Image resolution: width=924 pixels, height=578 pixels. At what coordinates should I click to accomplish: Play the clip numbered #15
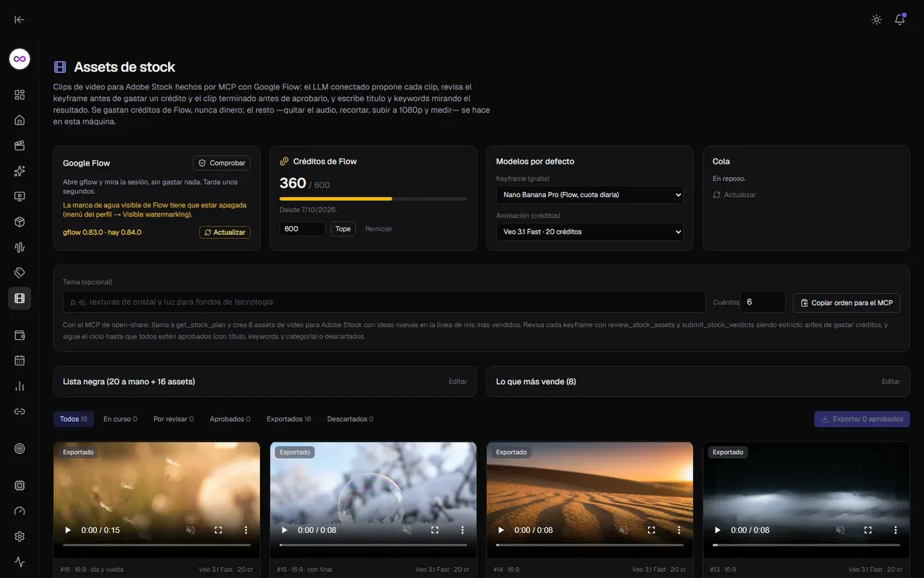point(284,530)
